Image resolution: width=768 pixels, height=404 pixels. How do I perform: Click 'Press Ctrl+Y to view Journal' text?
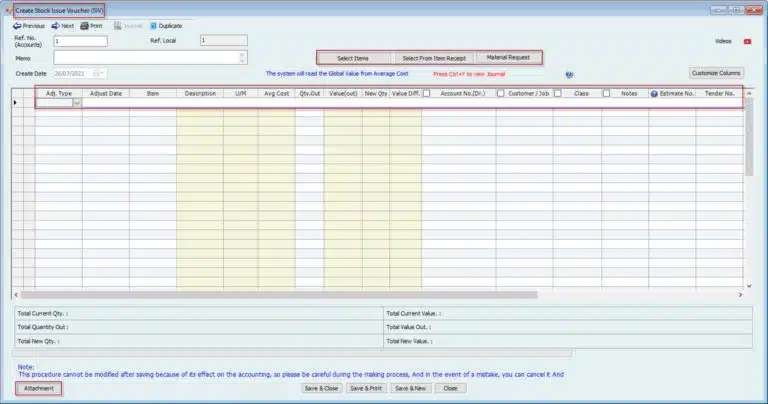pyautogui.click(x=469, y=74)
